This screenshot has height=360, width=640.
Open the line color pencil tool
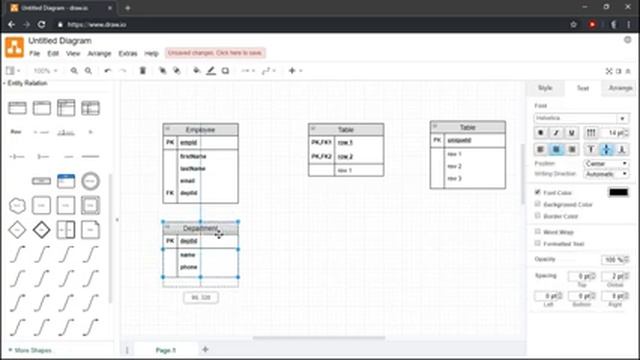(211, 71)
